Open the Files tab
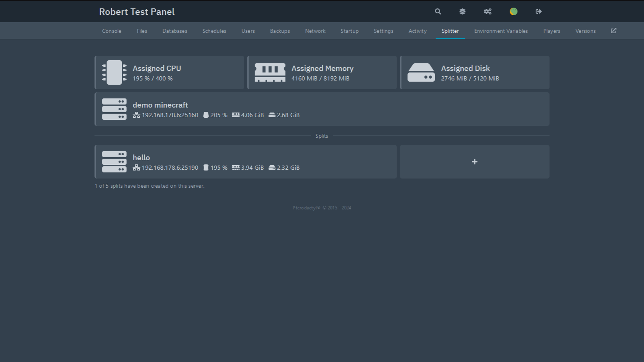 point(142,31)
